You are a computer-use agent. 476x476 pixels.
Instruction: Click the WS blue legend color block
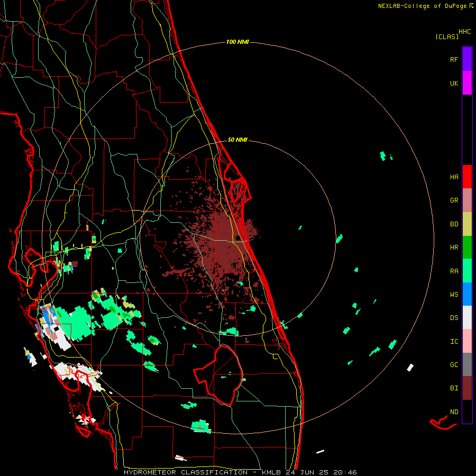467,294
